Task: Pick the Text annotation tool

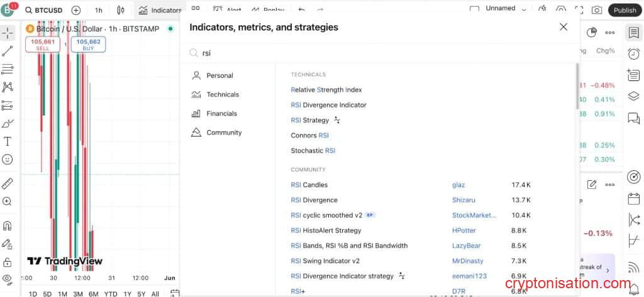Action: pyautogui.click(x=8, y=141)
